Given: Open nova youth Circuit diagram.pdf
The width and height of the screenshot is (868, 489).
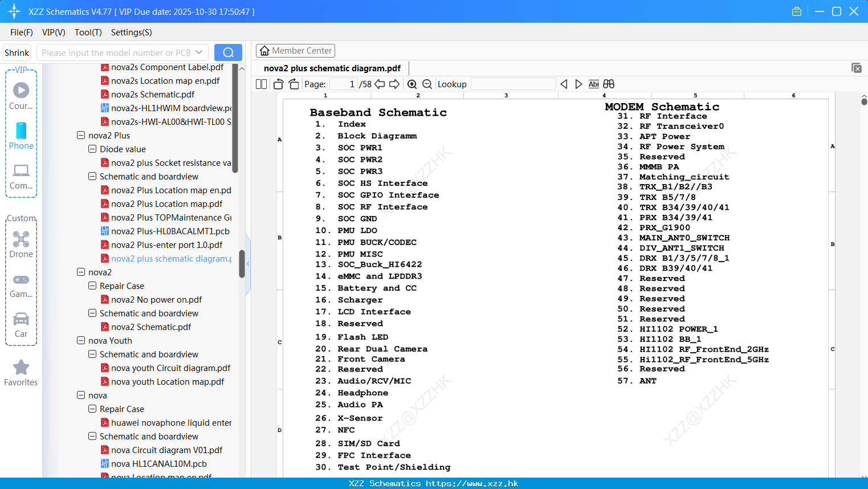Looking at the screenshot, I should 171,368.
